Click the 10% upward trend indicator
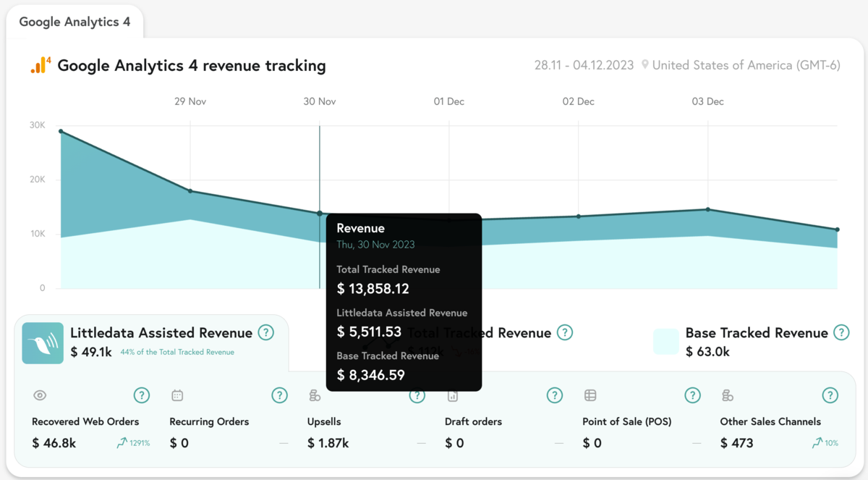Screen dimensions: 868x480 click(x=825, y=442)
